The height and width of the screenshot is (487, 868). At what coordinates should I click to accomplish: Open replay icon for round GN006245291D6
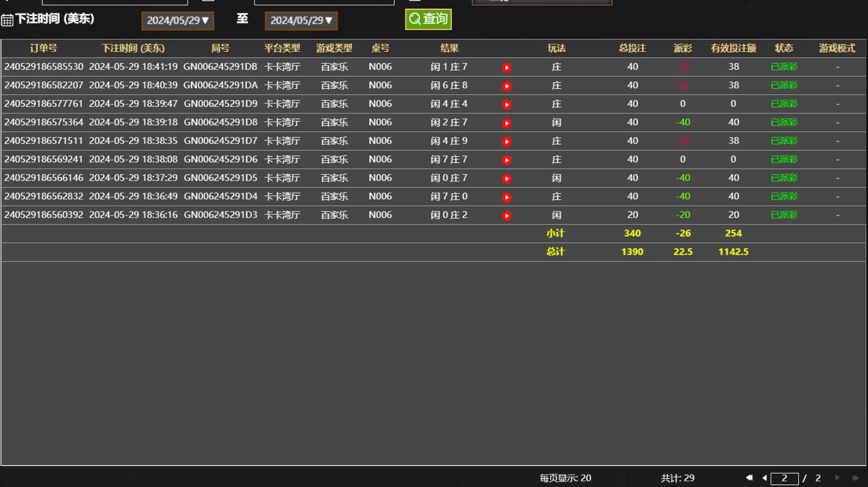click(x=507, y=160)
